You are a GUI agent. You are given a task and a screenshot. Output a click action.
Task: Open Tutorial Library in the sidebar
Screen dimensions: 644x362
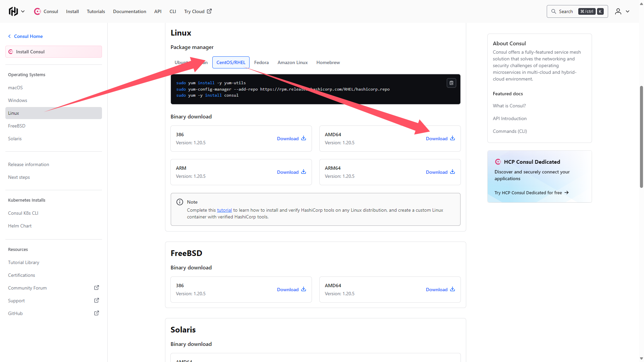(x=23, y=262)
